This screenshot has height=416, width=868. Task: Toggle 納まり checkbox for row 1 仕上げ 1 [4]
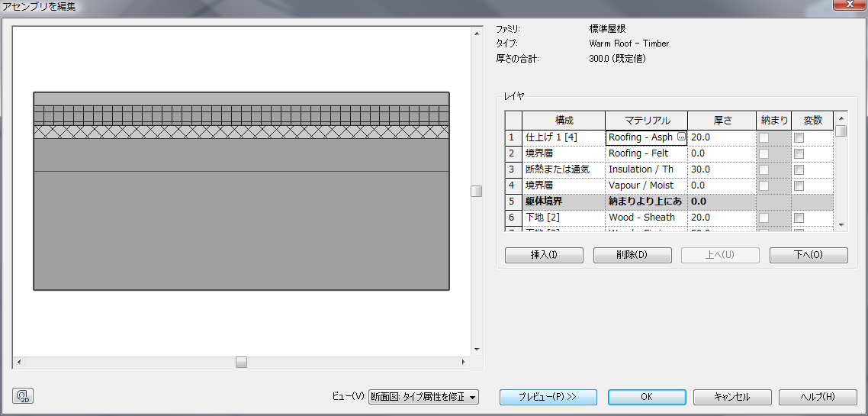pyautogui.click(x=764, y=137)
